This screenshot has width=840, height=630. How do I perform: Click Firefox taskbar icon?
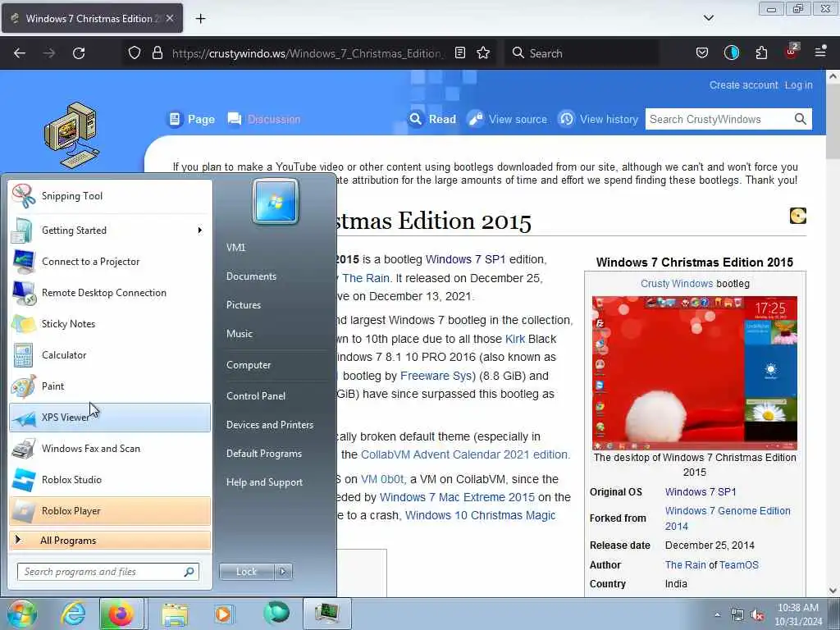tap(121, 614)
